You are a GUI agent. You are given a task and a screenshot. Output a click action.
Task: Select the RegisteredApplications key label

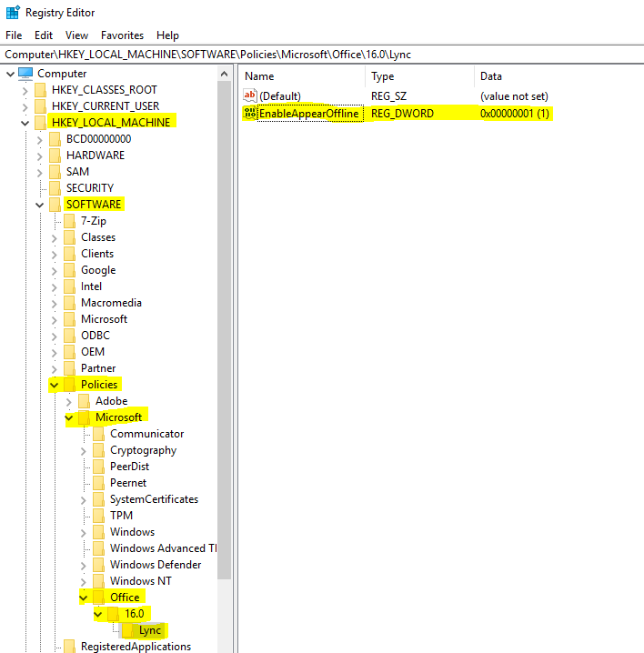136,647
